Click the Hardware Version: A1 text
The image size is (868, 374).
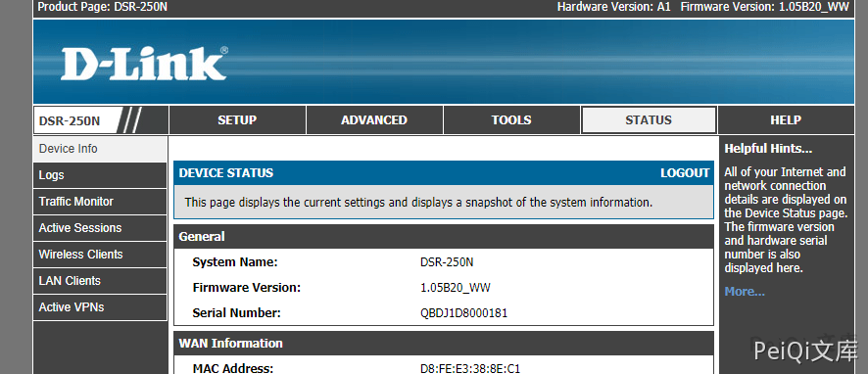(614, 7)
